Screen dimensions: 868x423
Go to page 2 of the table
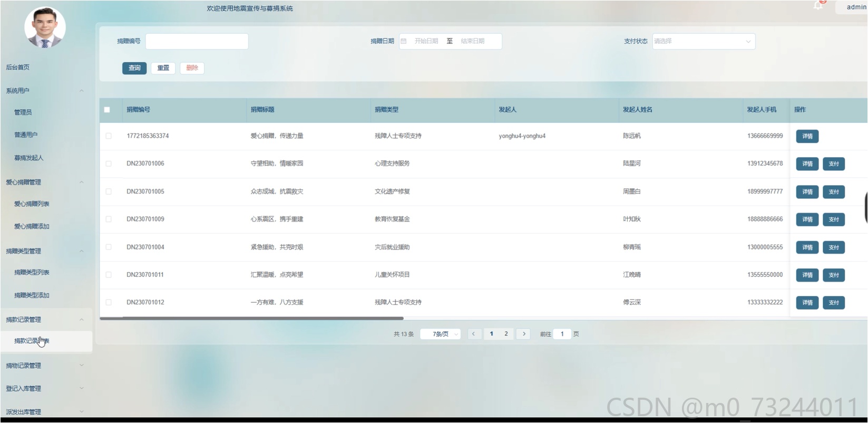tap(506, 334)
